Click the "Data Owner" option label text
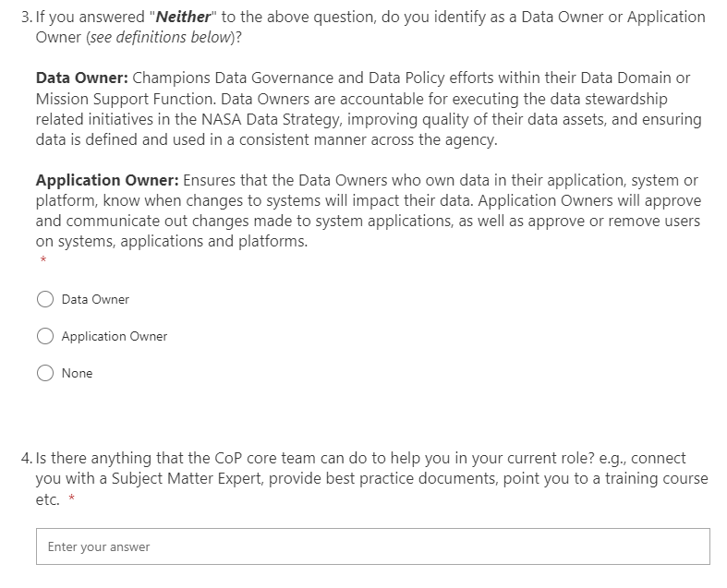Screen dimensions: 727x588 pos(95,299)
